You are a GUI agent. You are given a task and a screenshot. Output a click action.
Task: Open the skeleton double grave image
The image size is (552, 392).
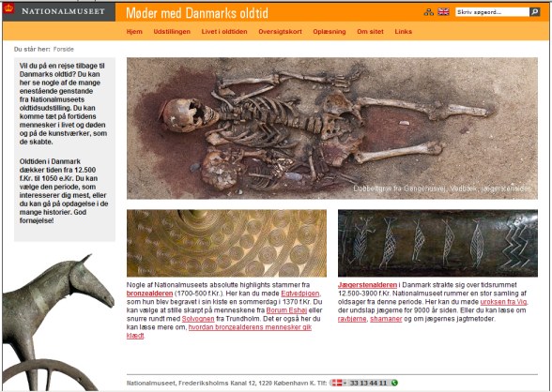pyautogui.click(x=332, y=128)
